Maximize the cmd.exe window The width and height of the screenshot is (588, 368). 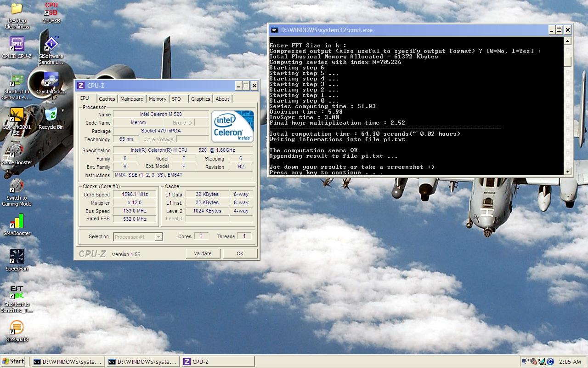click(559, 30)
